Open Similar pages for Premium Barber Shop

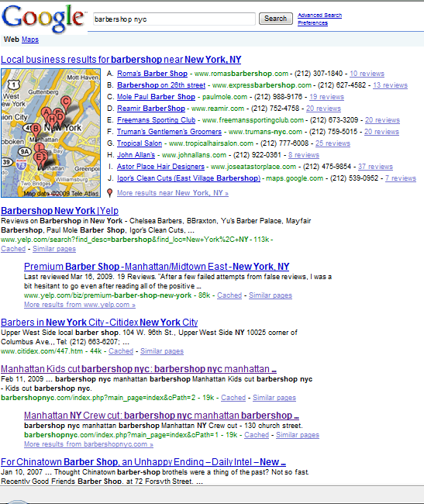[271, 295]
